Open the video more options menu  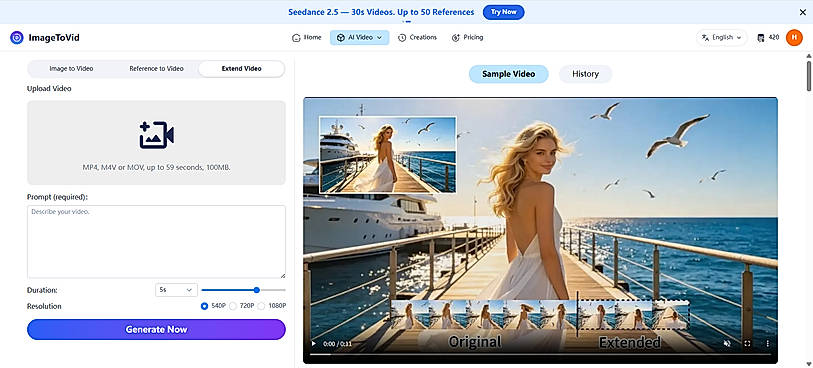pyautogui.click(x=767, y=343)
